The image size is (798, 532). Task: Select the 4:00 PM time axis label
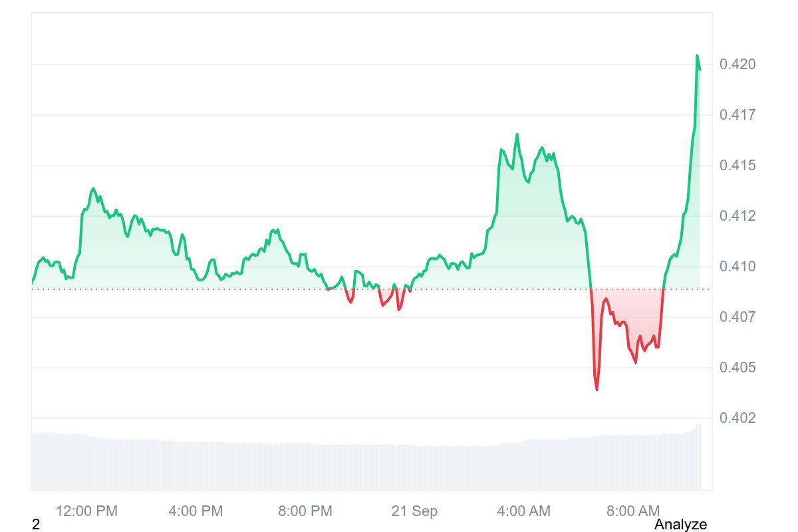tap(196, 511)
